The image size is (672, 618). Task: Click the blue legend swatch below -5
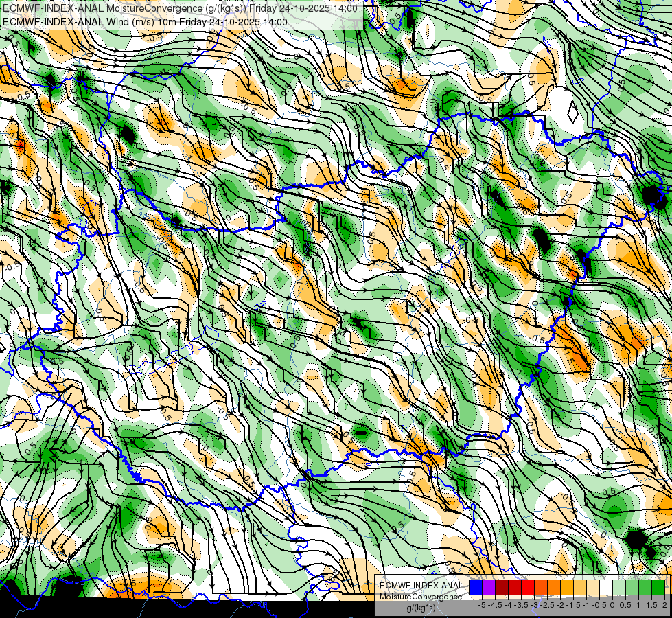pyautogui.click(x=476, y=587)
